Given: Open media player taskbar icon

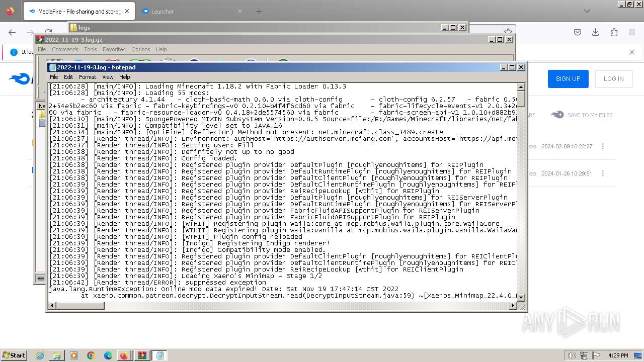Looking at the screenshot, I should pyautogui.click(x=74, y=355).
